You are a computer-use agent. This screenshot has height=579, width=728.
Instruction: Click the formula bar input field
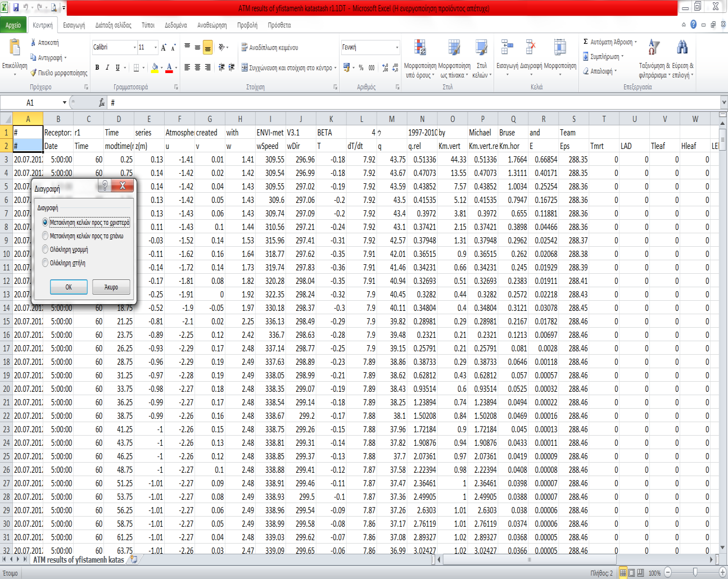(413, 102)
